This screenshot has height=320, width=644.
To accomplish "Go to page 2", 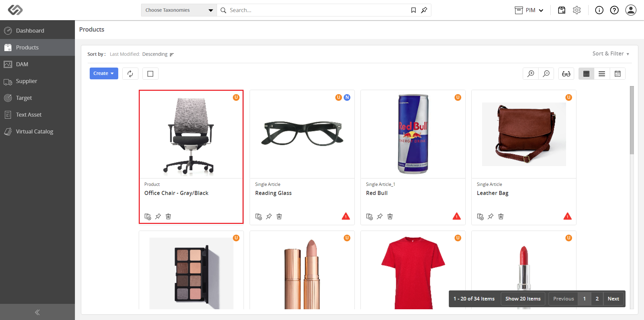I will pyautogui.click(x=597, y=299).
